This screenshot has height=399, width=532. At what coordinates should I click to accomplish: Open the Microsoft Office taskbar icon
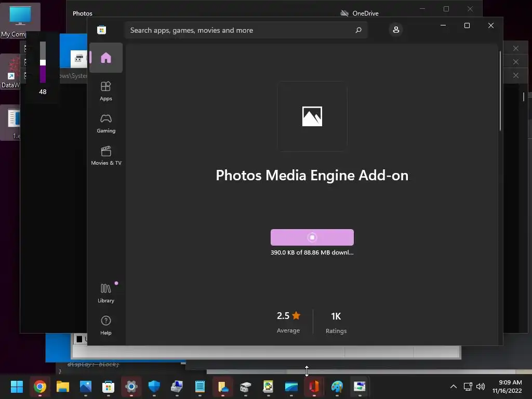314,387
